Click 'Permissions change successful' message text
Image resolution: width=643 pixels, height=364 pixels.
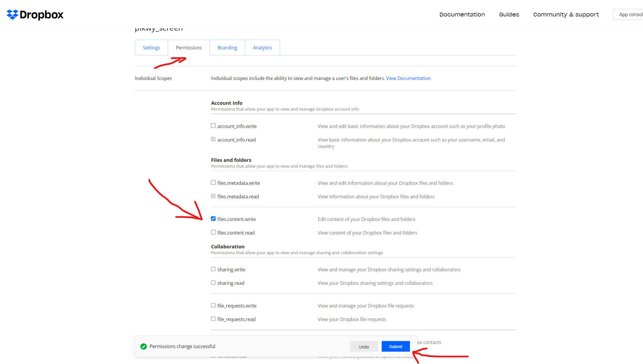click(x=182, y=346)
